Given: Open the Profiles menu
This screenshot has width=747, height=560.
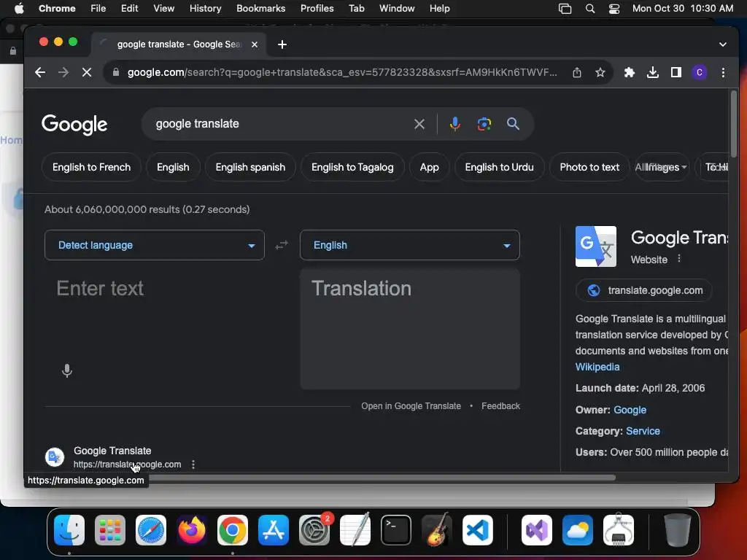Looking at the screenshot, I should (317, 9).
